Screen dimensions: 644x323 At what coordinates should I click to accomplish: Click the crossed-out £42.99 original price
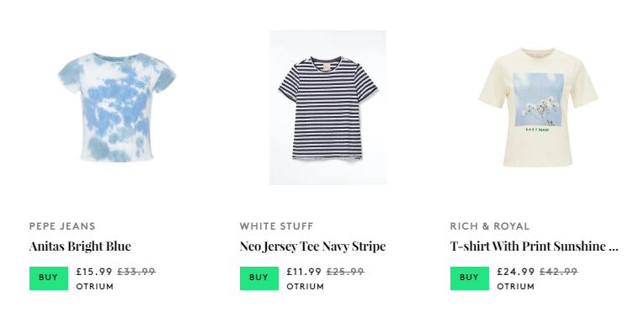(x=559, y=272)
